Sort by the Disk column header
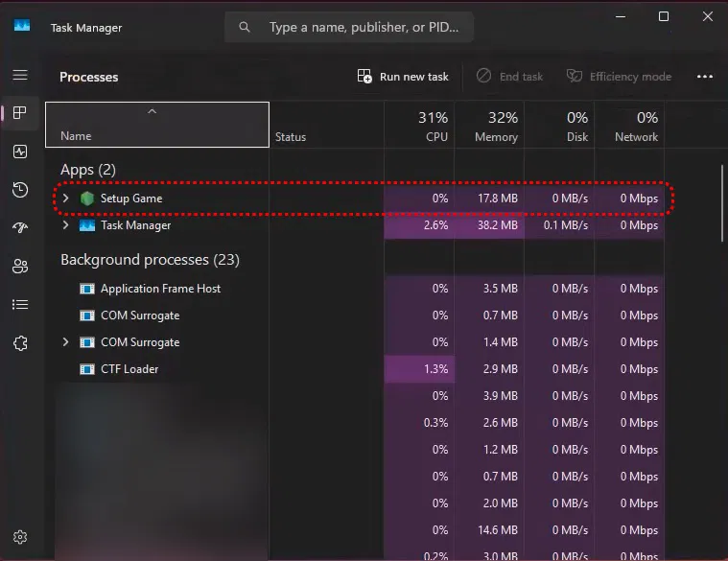This screenshot has width=728, height=561. pyautogui.click(x=559, y=125)
